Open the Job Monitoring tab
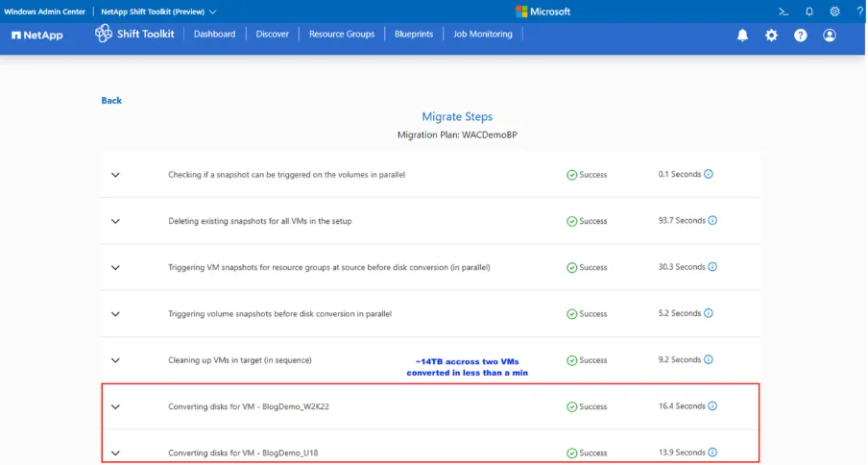 [483, 35]
